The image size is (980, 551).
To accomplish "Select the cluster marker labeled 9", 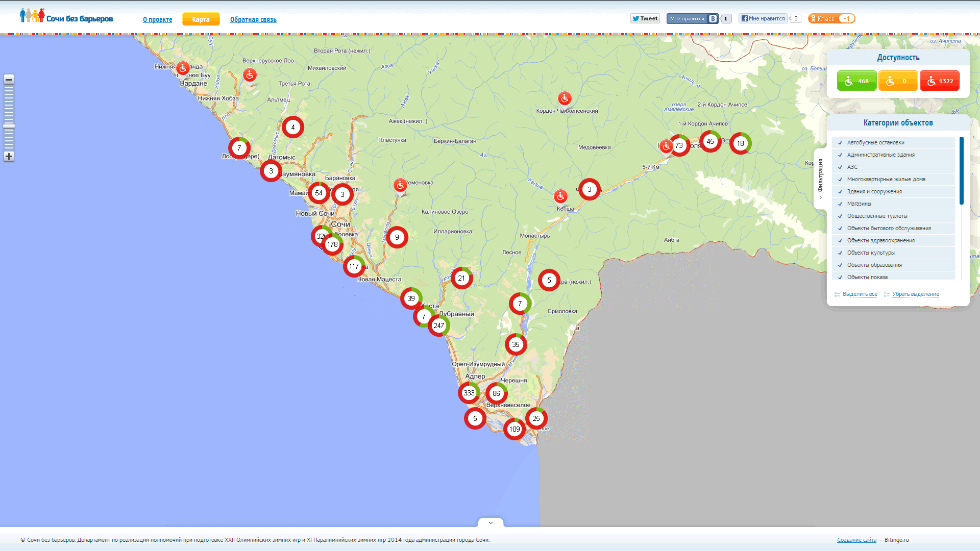I will (397, 237).
